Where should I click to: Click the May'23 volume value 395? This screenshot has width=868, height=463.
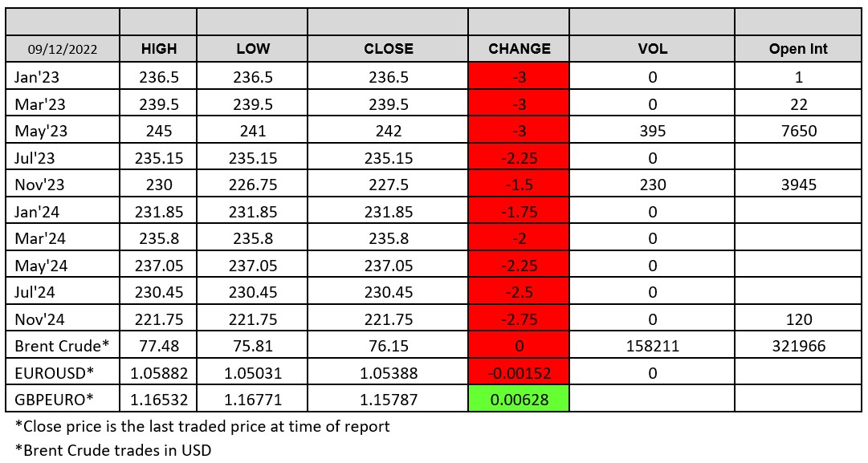coord(651,131)
